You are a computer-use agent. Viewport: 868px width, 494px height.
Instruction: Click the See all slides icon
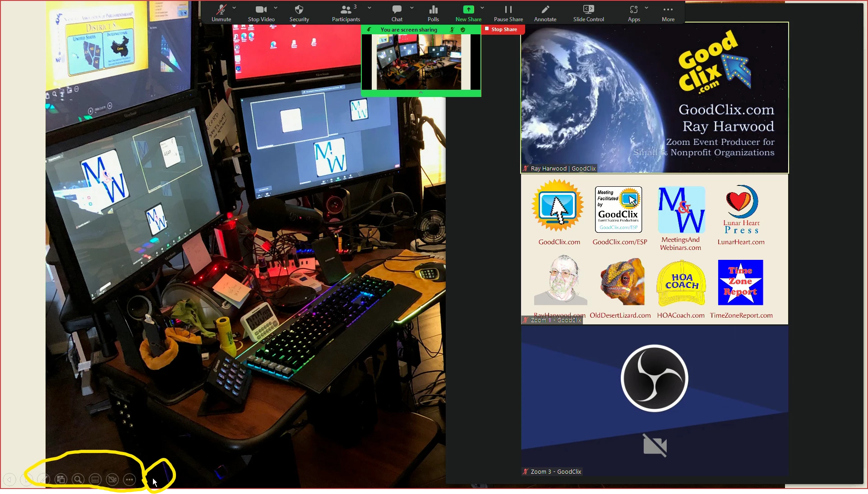point(61,480)
